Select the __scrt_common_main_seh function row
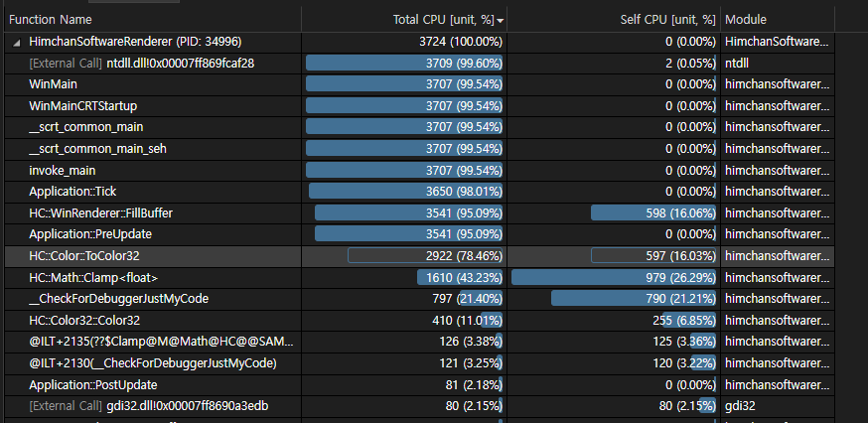This screenshot has height=423, width=868. [420, 149]
